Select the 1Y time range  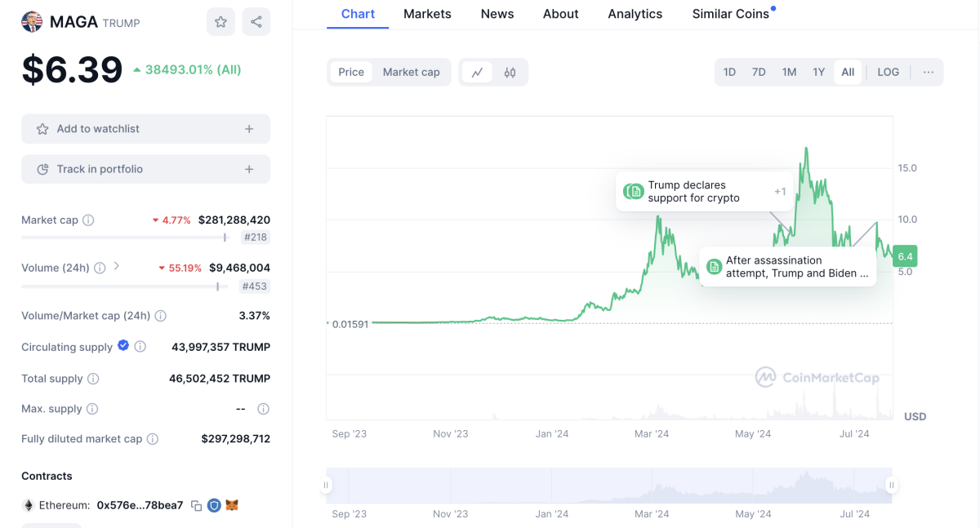click(x=818, y=72)
